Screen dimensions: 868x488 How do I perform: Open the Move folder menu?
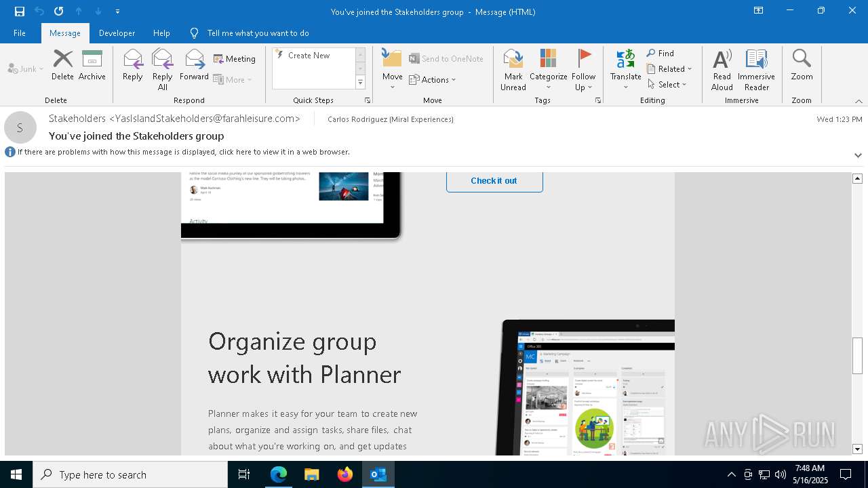(392, 70)
